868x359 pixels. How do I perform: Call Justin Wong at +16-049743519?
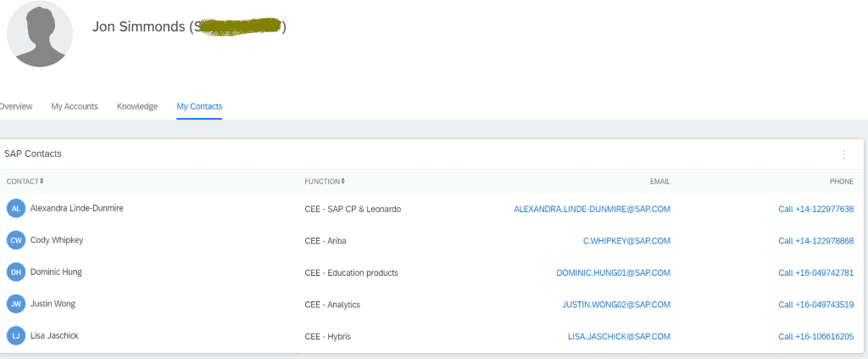click(x=815, y=304)
